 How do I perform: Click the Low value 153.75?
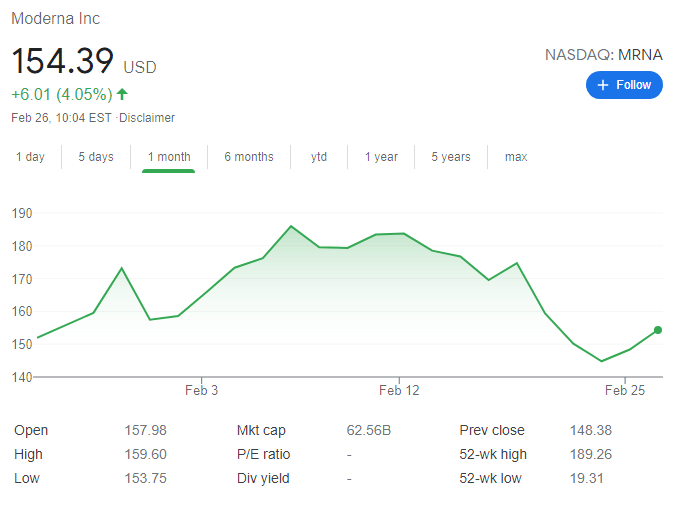tap(145, 478)
